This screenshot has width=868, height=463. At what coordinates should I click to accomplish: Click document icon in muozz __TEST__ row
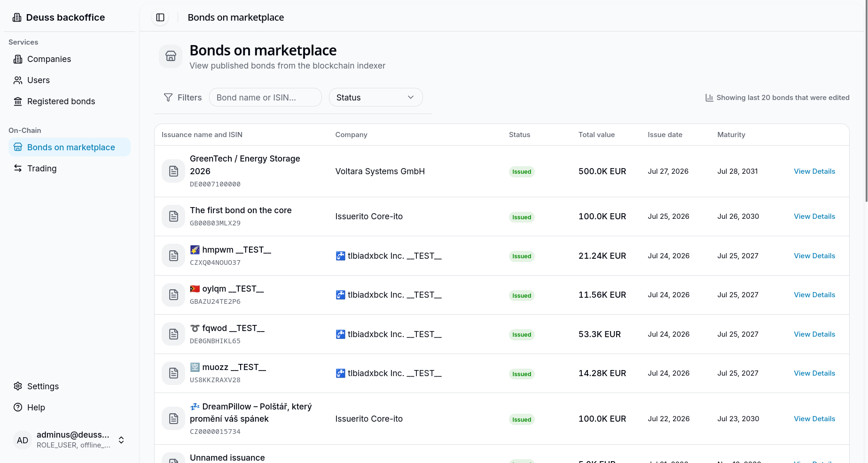pos(173,373)
